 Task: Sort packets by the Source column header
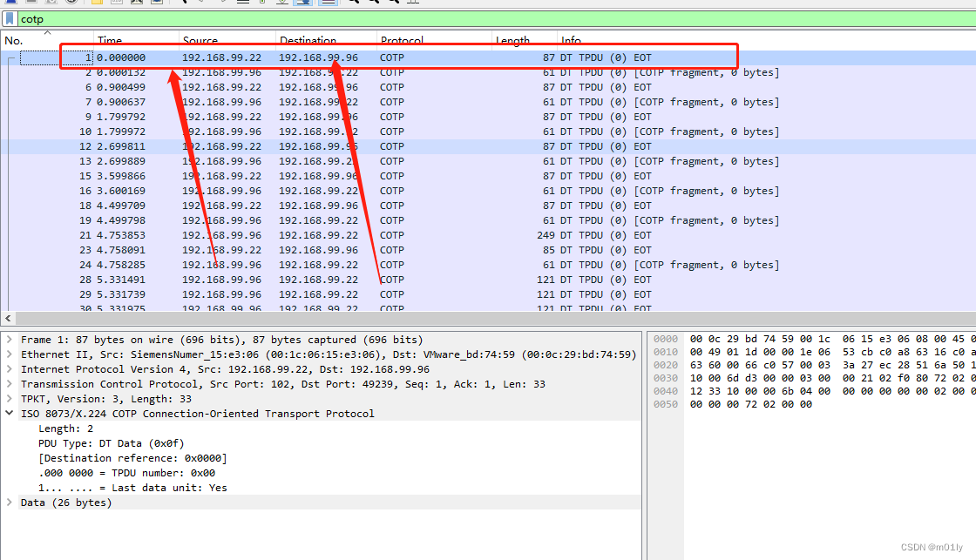[227, 40]
